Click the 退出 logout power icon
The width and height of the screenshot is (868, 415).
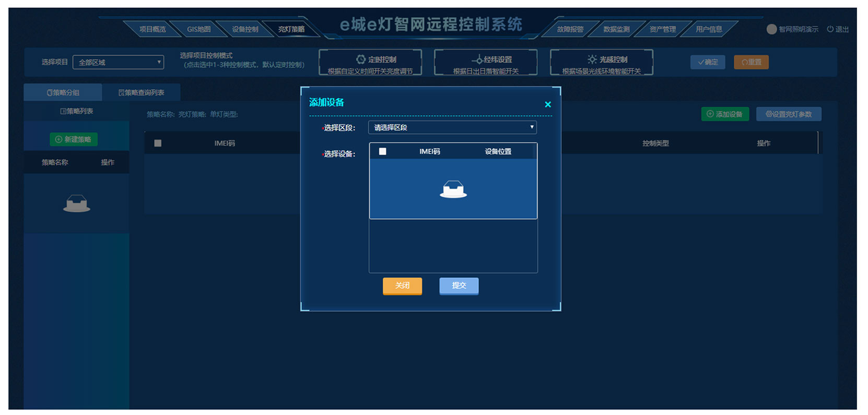click(830, 29)
